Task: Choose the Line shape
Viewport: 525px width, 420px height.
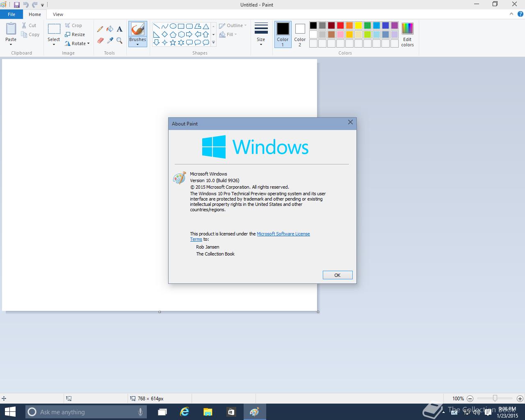Action: (156, 26)
